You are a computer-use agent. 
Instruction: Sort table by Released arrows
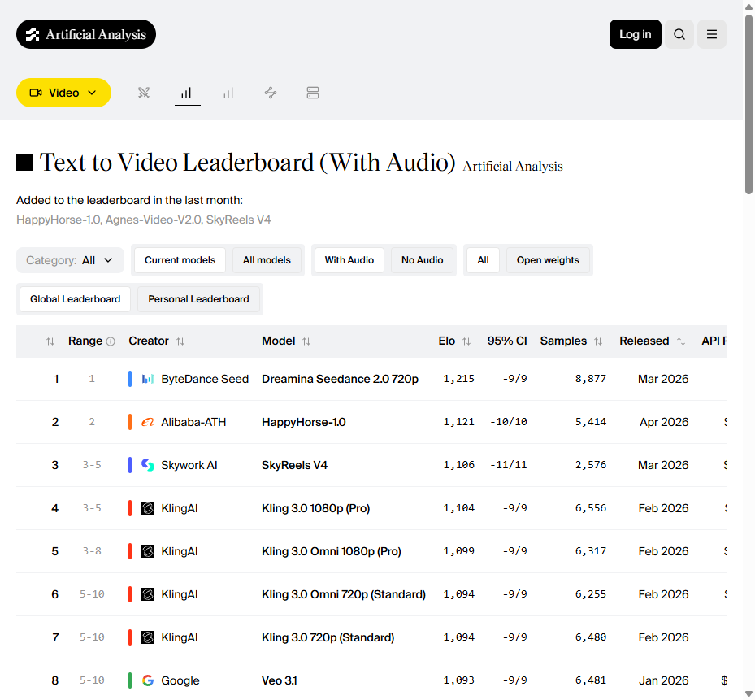pos(681,341)
